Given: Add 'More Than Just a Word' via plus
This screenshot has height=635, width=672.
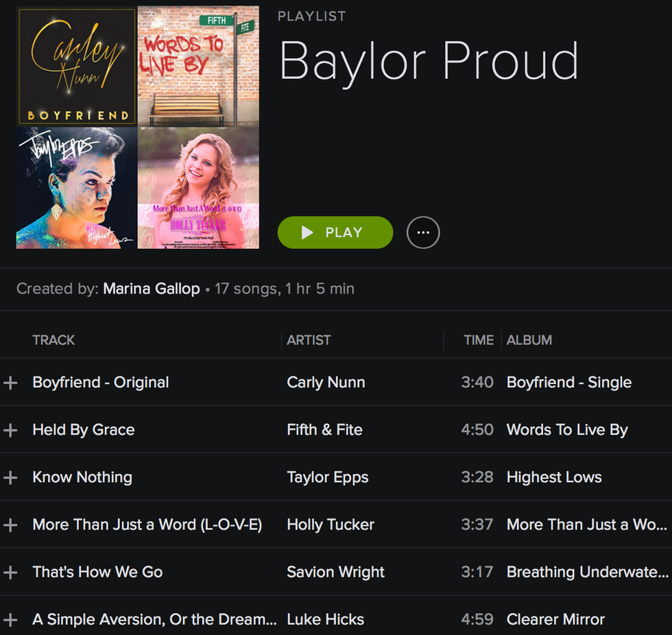Looking at the screenshot, I should (x=10, y=525).
